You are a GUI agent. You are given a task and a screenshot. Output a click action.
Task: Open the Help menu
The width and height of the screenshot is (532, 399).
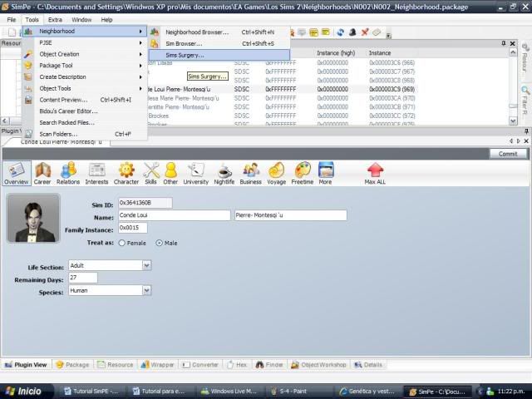pyautogui.click(x=106, y=20)
